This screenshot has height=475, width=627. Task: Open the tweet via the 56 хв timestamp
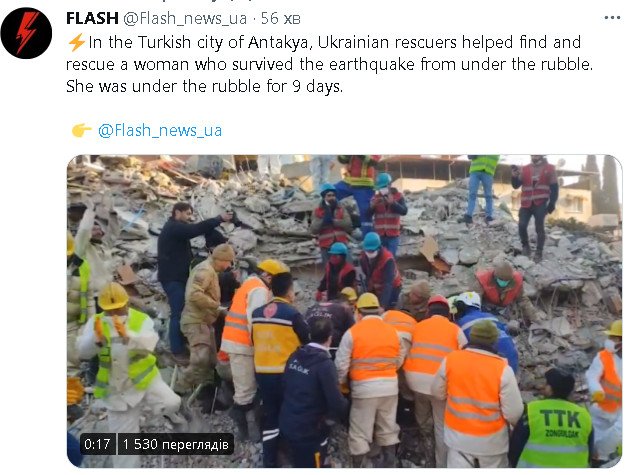[280, 18]
